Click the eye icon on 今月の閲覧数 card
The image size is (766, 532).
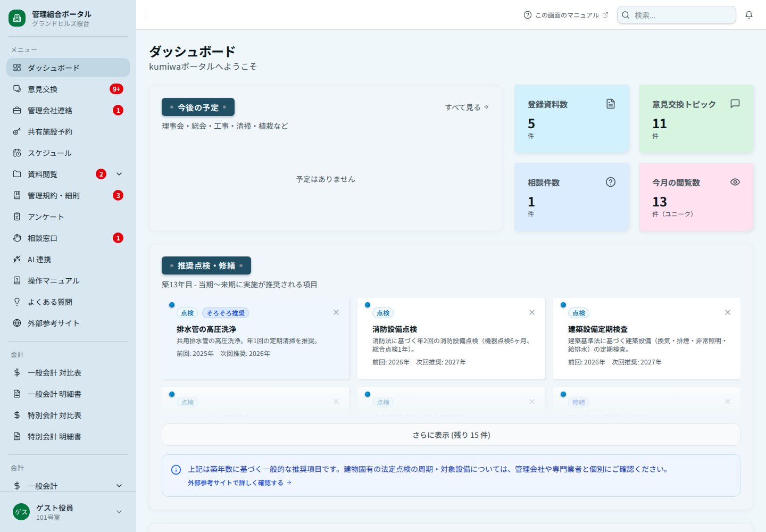[735, 182]
